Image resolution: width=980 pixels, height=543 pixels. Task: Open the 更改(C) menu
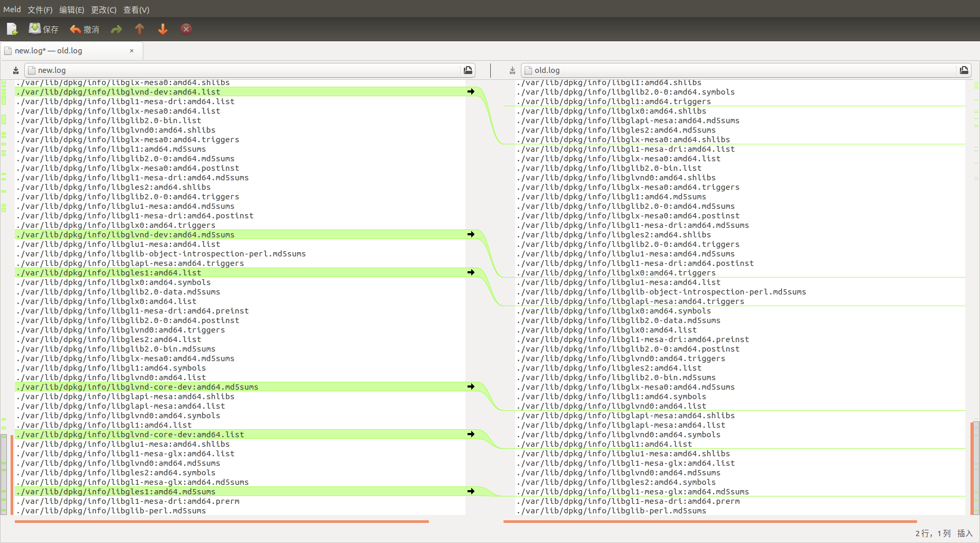click(104, 10)
